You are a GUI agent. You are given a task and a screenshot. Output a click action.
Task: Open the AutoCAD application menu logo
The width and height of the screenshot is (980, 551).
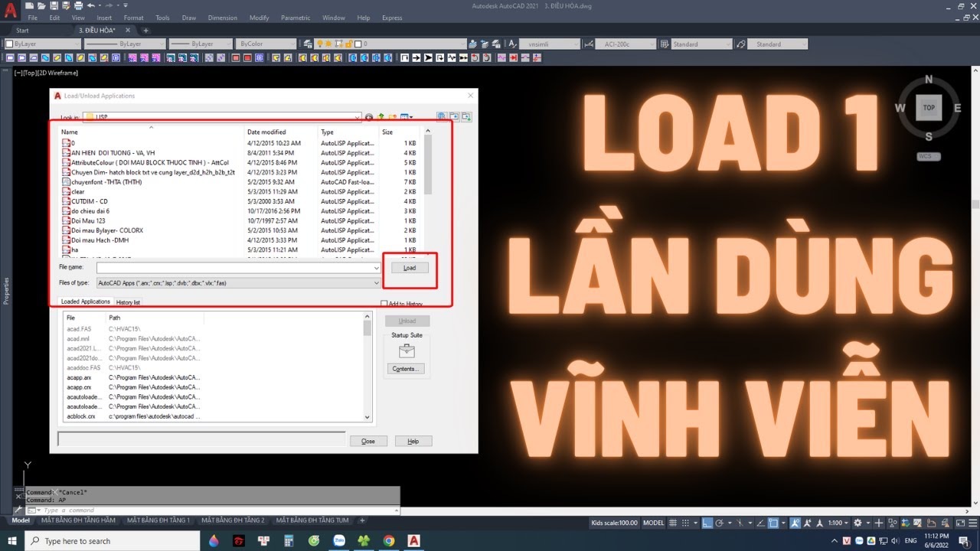point(10,11)
